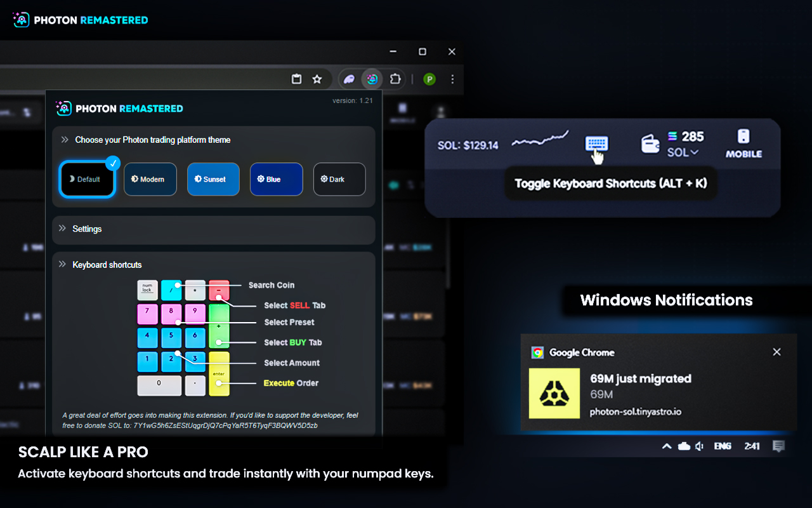Click the SOL donation address text
The image size is (812, 508).
225,425
